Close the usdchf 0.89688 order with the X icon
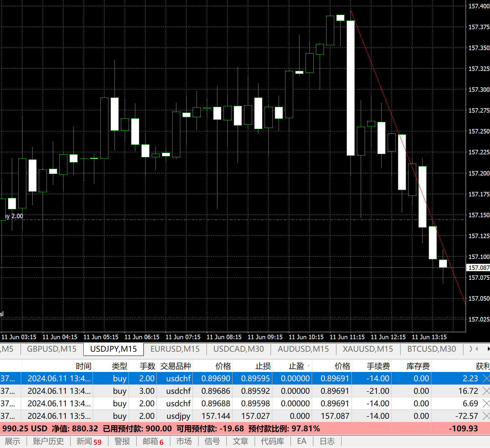Image resolution: width=490 pixels, height=448 pixels. [x=486, y=403]
